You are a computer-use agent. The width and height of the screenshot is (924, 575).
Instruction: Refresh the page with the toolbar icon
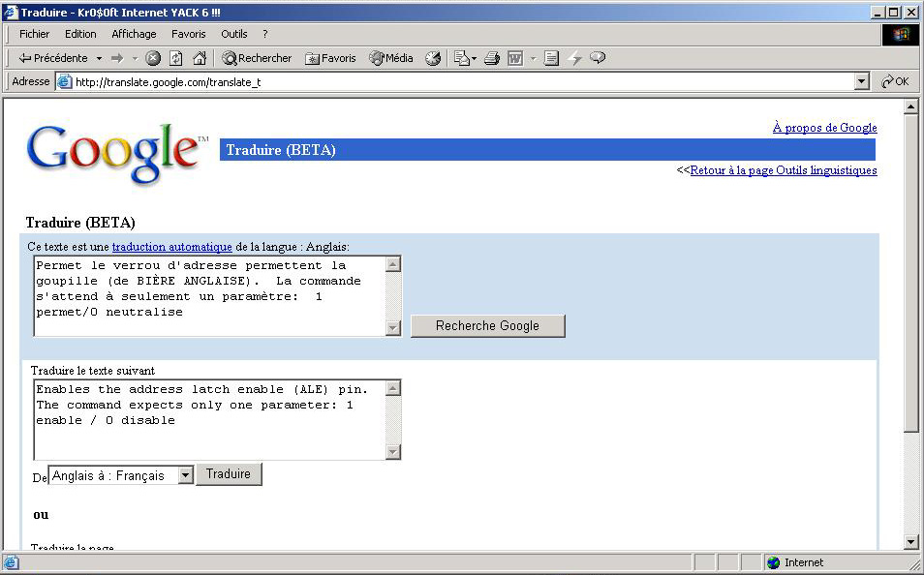[x=176, y=58]
